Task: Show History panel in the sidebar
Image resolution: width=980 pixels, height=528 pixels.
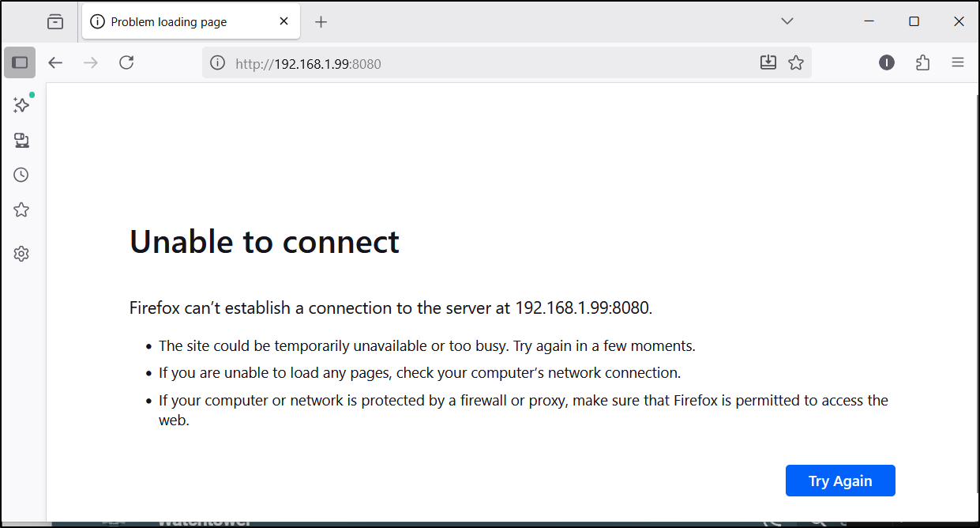Action: [x=21, y=175]
